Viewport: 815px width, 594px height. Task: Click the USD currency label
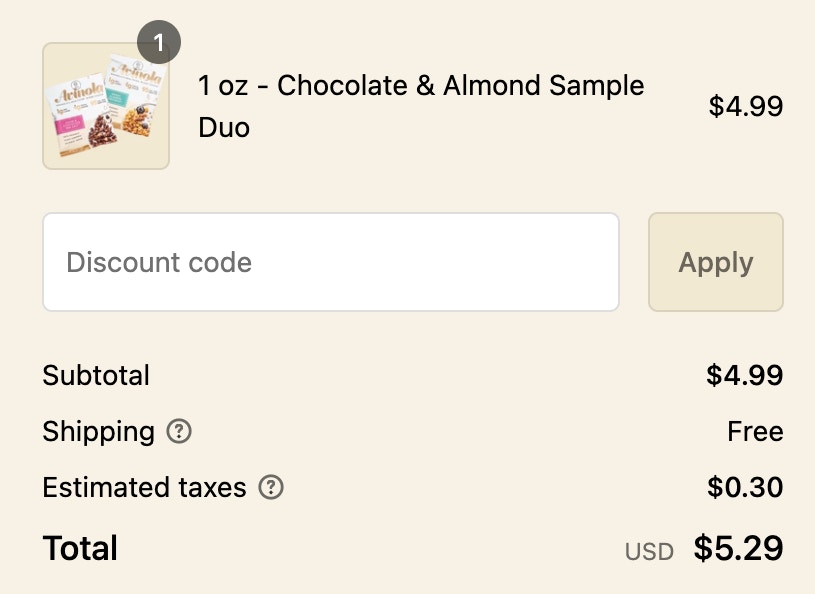[x=649, y=552]
